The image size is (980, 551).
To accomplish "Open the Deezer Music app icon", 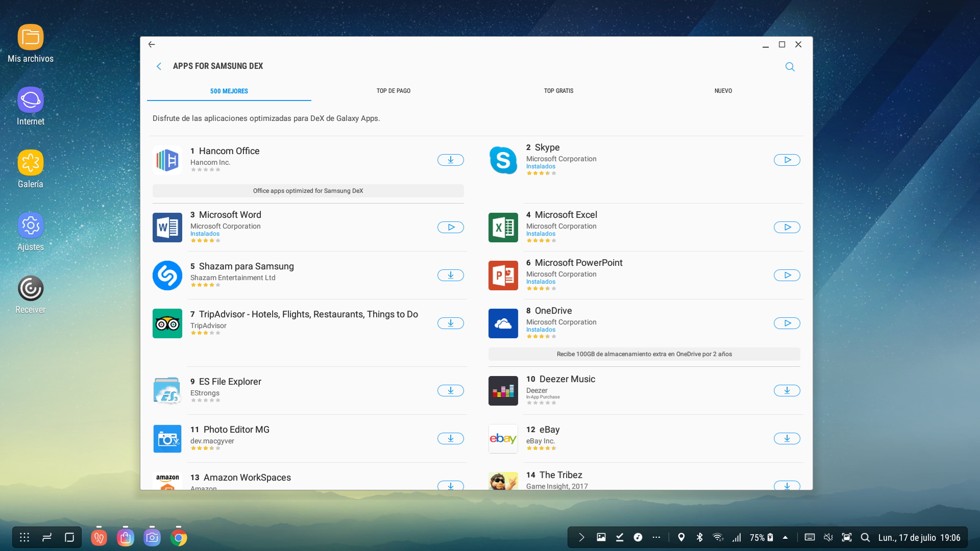I will tap(503, 391).
